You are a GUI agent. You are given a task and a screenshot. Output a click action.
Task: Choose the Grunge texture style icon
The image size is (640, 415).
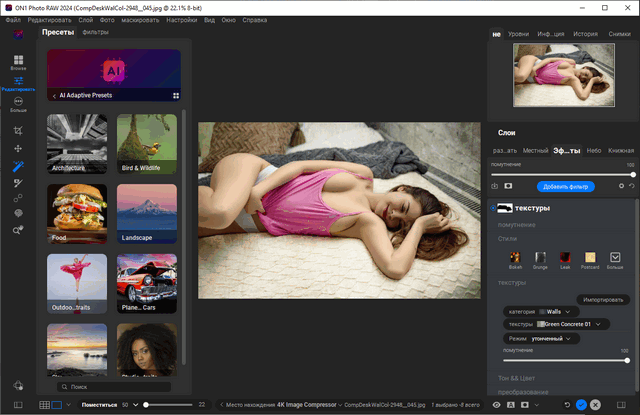tap(540, 258)
